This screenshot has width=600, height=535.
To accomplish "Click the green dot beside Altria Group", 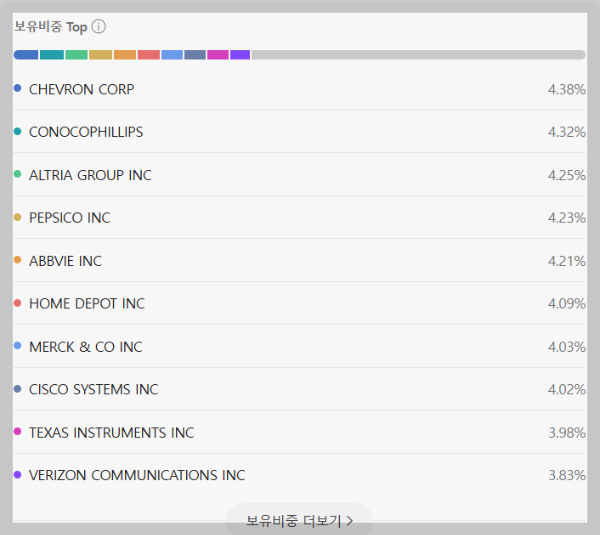I will point(17,174).
